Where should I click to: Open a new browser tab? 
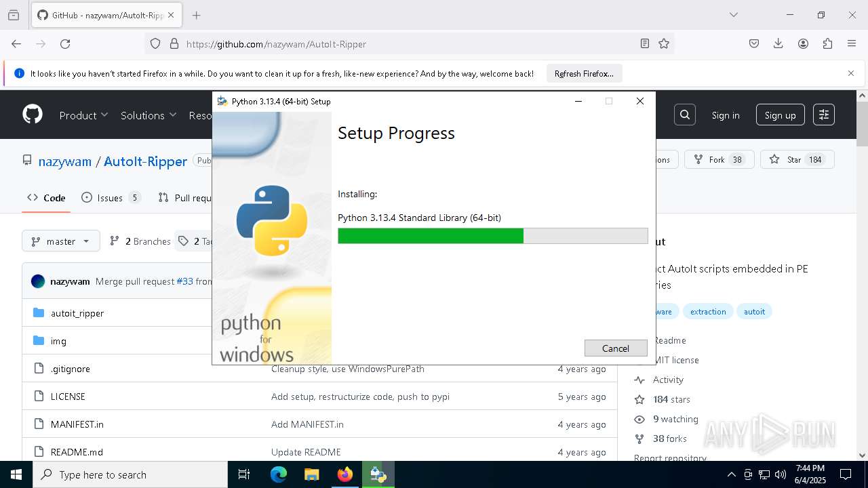(196, 15)
